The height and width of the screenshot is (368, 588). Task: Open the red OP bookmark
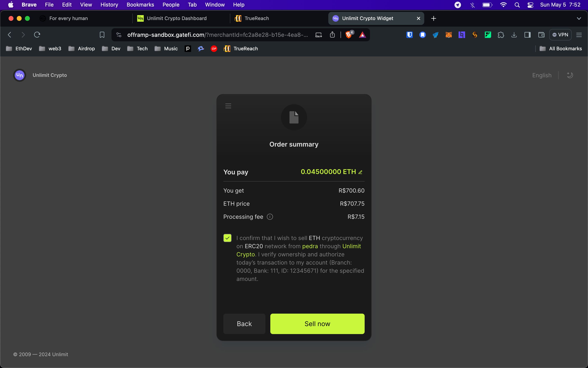pos(214,49)
